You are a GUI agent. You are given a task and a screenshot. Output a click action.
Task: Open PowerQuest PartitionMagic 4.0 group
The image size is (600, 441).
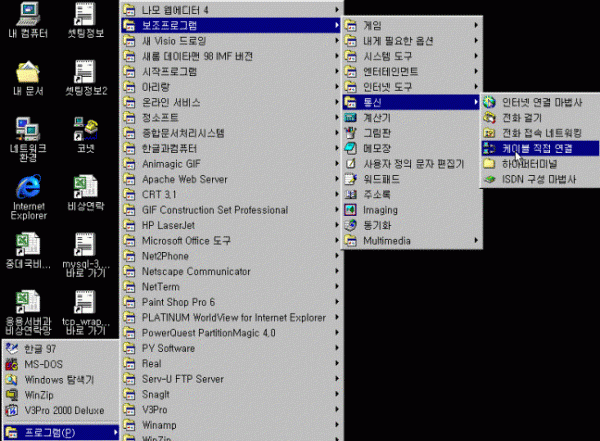231,333
